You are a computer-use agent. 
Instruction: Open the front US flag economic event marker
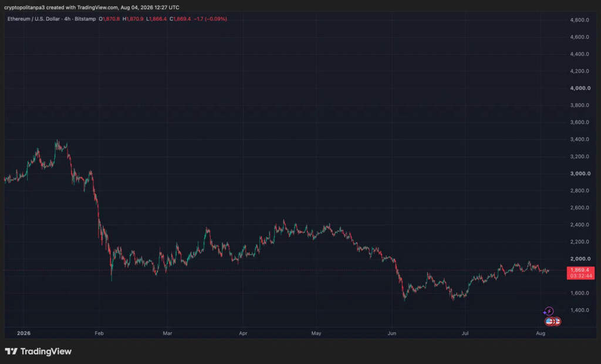click(549, 322)
